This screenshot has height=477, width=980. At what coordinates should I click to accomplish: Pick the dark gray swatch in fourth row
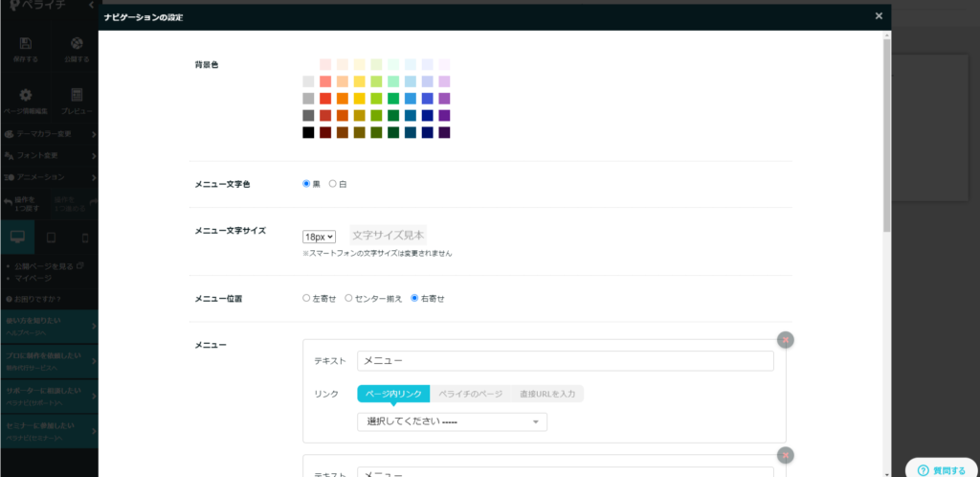tap(308, 116)
